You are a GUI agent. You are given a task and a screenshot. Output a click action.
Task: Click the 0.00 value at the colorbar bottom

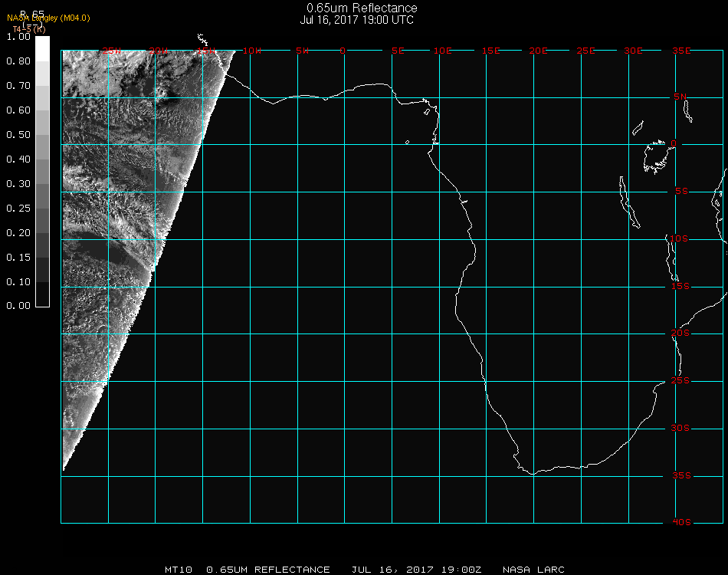click(x=18, y=306)
